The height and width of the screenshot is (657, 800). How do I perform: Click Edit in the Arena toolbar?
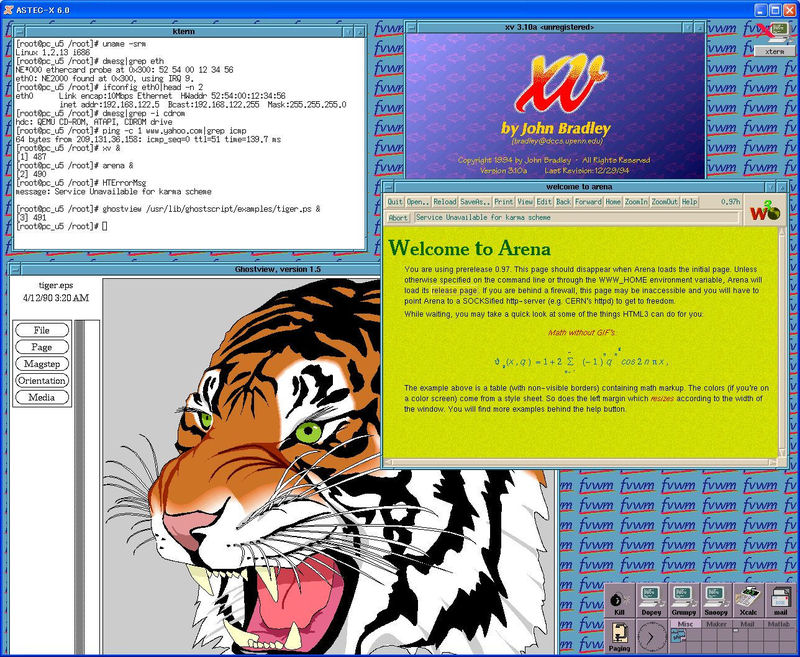pos(544,202)
